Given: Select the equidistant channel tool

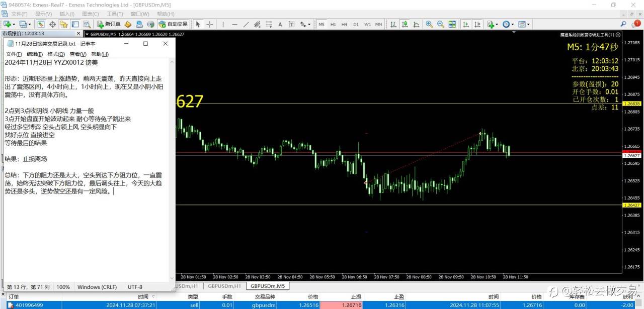Looking at the screenshot, I should (x=257, y=24).
